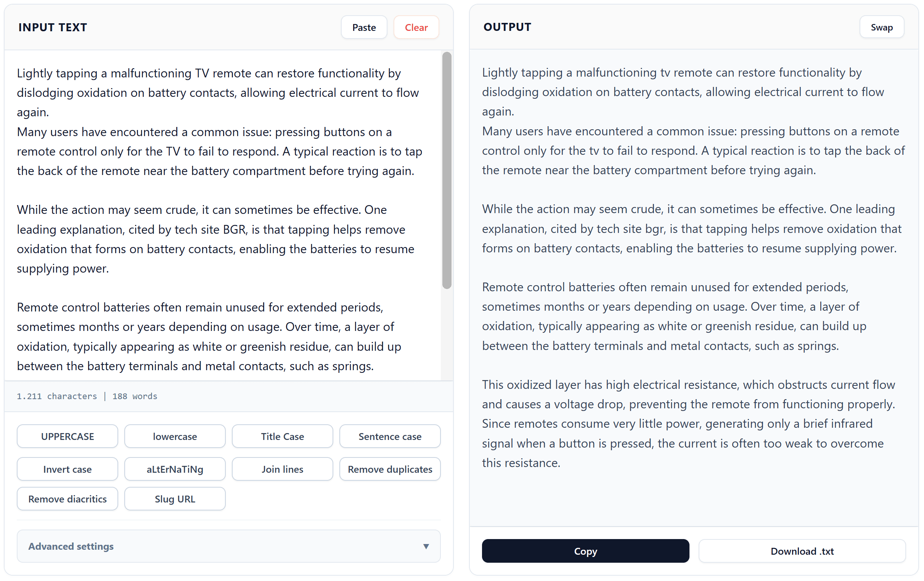Viewport: 924px width, 581px height.
Task: Apply lowercase conversion
Action: point(175,436)
